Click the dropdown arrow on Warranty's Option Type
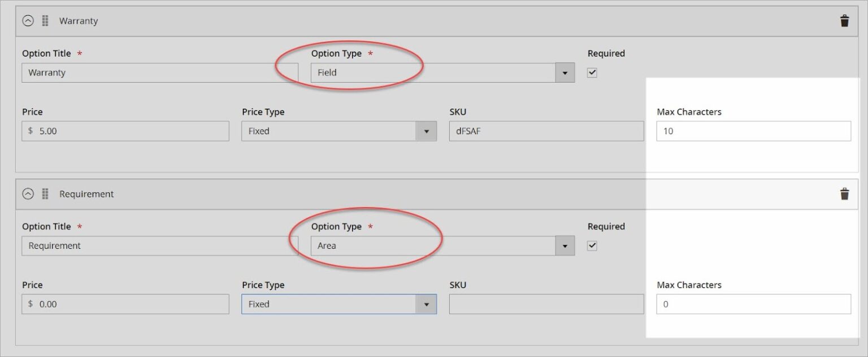The width and height of the screenshot is (868, 357). point(566,72)
